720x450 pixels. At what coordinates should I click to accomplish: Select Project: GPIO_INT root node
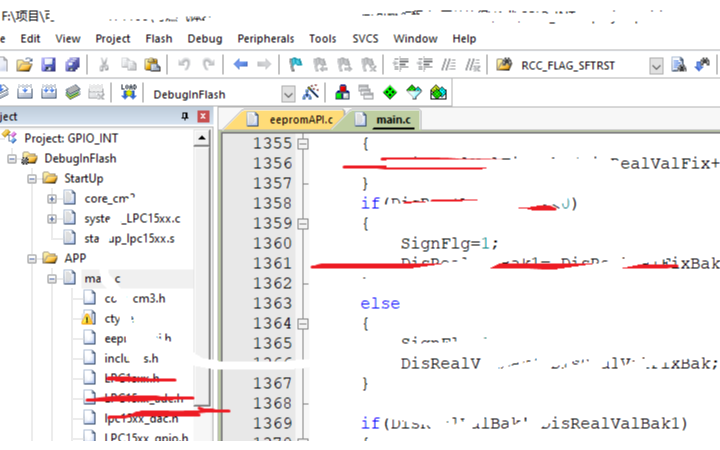[71, 138]
